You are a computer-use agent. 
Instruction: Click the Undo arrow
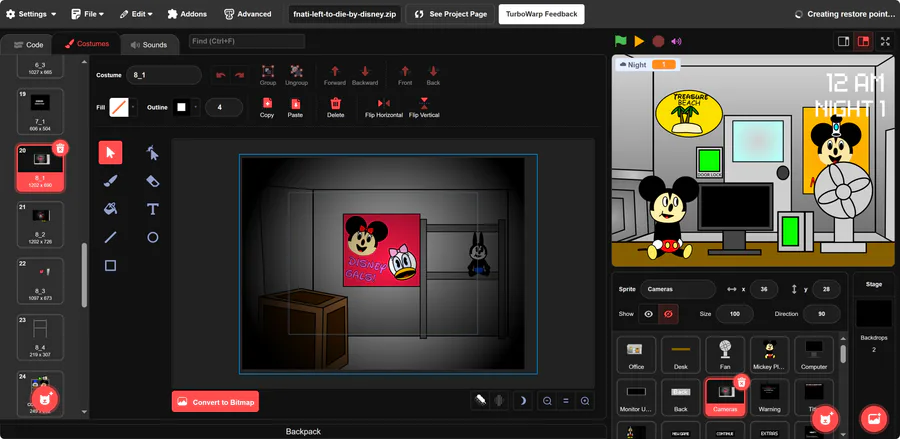pyautogui.click(x=221, y=75)
